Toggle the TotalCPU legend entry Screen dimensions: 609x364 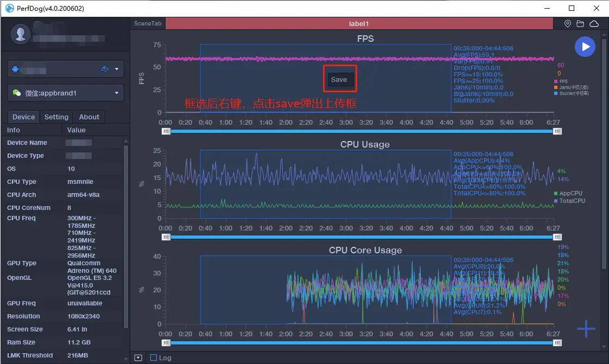(569, 201)
